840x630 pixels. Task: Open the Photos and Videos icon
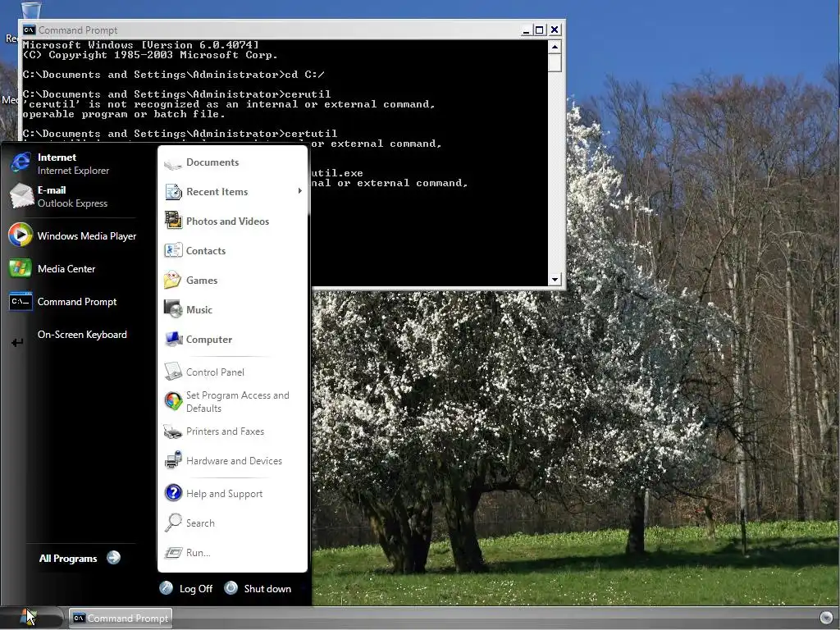coord(174,221)
